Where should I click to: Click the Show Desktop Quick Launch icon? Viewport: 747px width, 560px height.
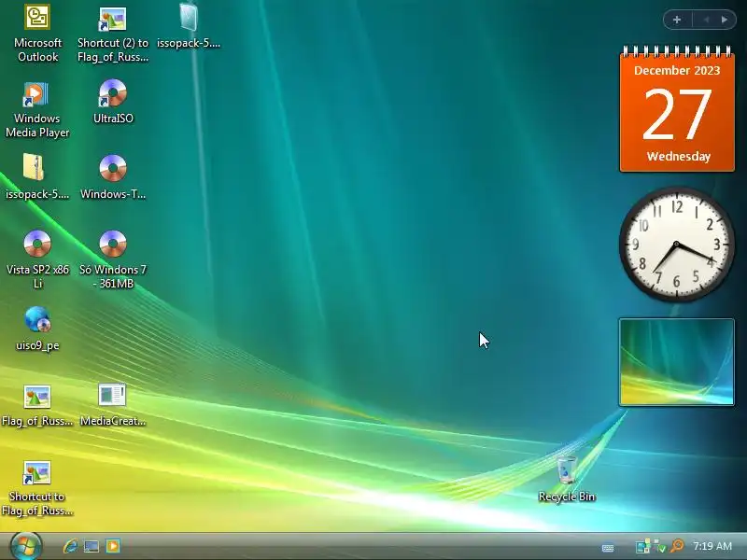(x=92, y=546)
